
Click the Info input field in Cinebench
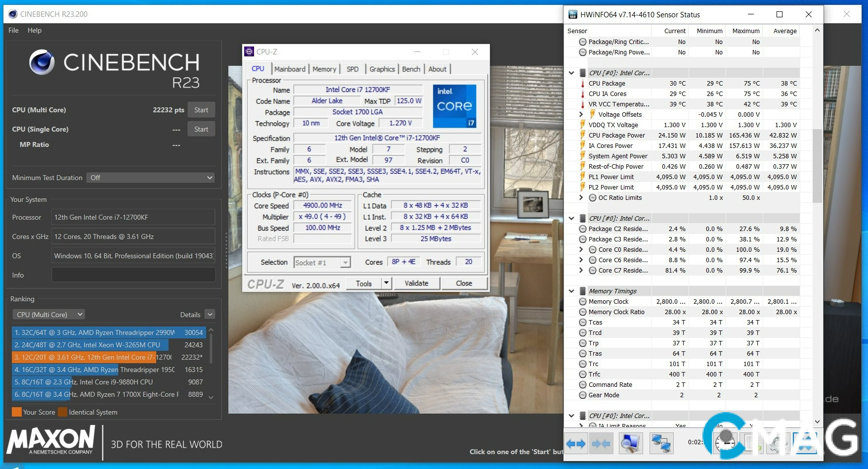(x=133, y=275)
